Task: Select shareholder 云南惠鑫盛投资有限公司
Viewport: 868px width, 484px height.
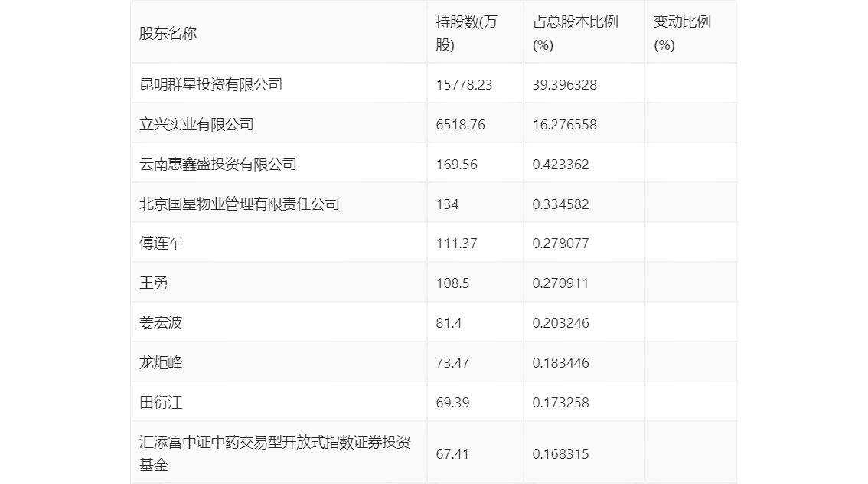Action: [x=218, y=165]
